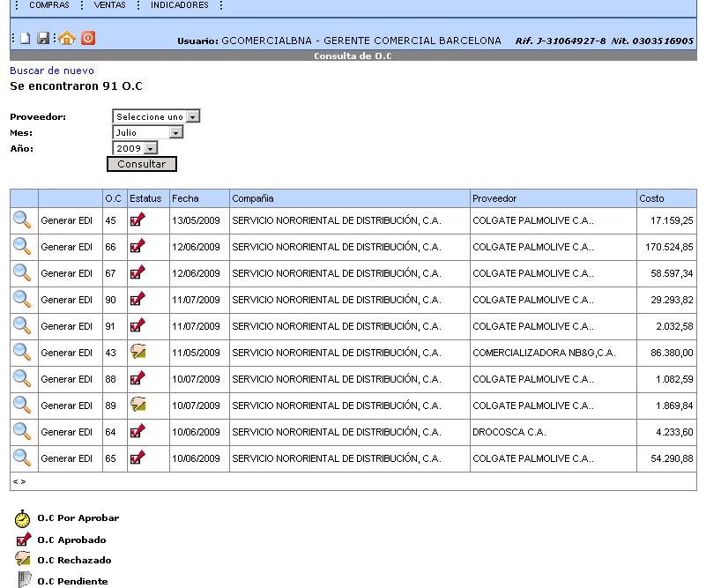Click rejected status icon for O.C 89
This screenshot has height=588, width=721.
[x=138, y=404]
